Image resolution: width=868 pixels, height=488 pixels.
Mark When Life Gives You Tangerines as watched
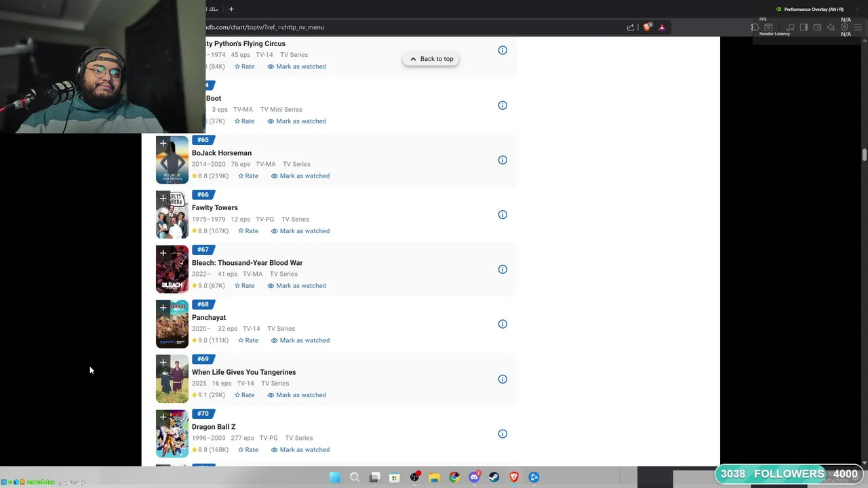[296, 395]
